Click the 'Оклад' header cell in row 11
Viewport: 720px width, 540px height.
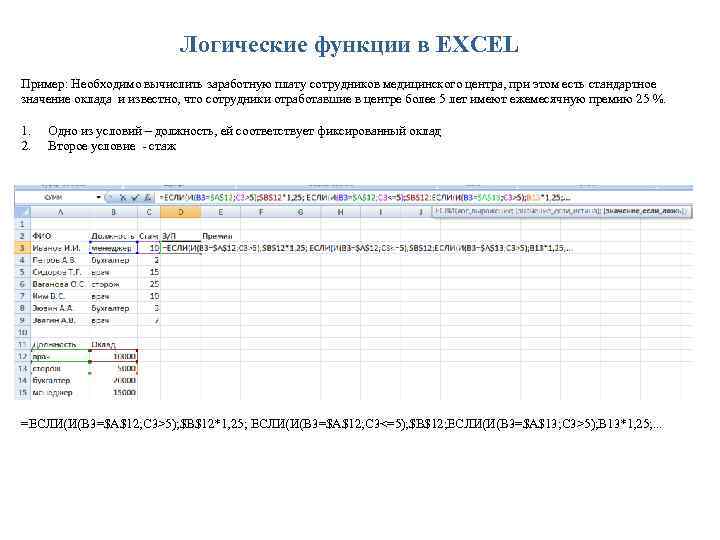click(114, 344)
